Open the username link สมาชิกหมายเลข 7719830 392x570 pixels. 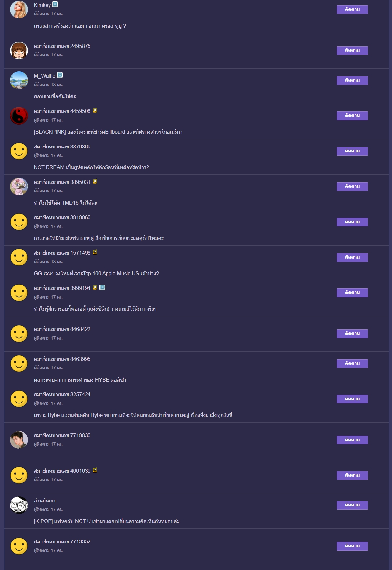[x=62, y=435]
